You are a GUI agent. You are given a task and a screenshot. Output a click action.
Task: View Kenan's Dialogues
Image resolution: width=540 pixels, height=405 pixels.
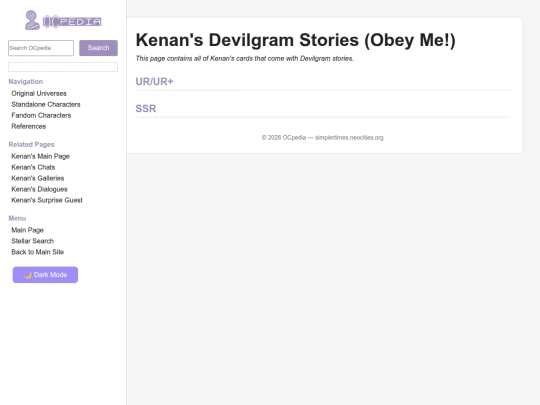coord(40,189)
